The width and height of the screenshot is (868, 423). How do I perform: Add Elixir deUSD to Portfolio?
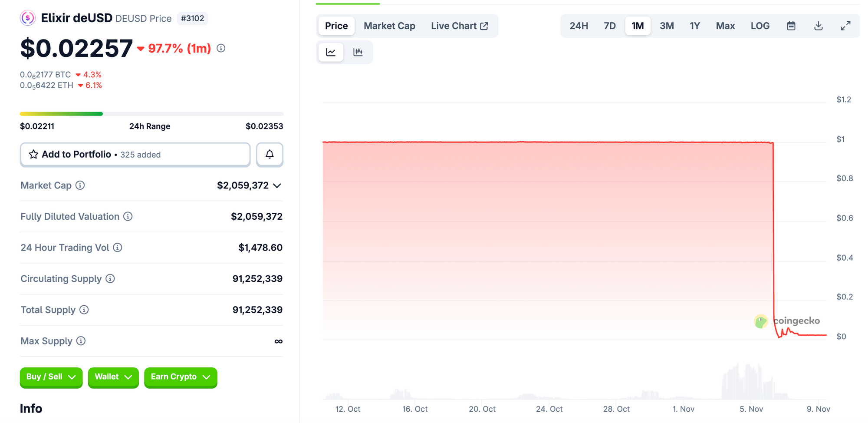point(135,155)
